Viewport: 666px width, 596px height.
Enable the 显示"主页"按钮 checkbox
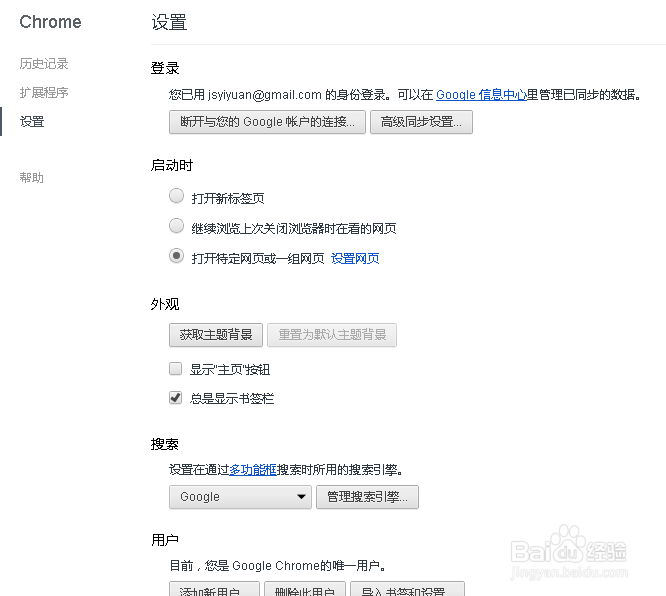(x=175, y=368)
